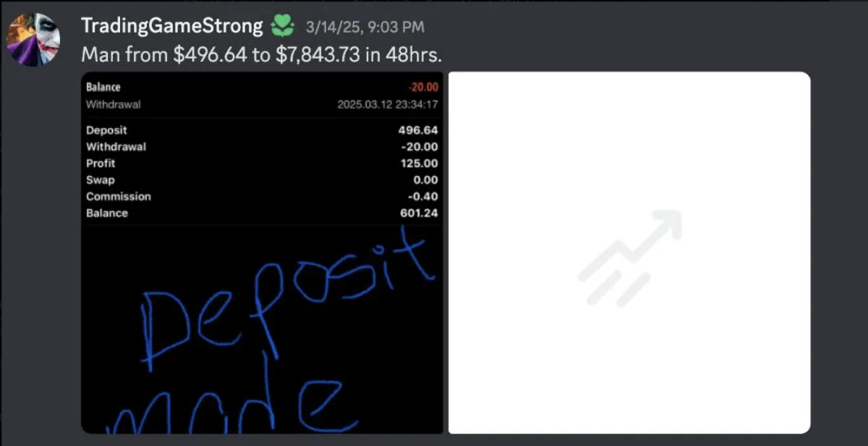Open the white placeholder image attachment
The image size is (868, 446).
(629, 253)
